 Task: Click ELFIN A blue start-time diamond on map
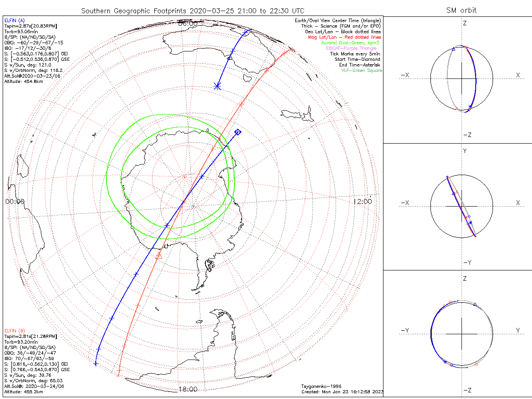[238, 132]
